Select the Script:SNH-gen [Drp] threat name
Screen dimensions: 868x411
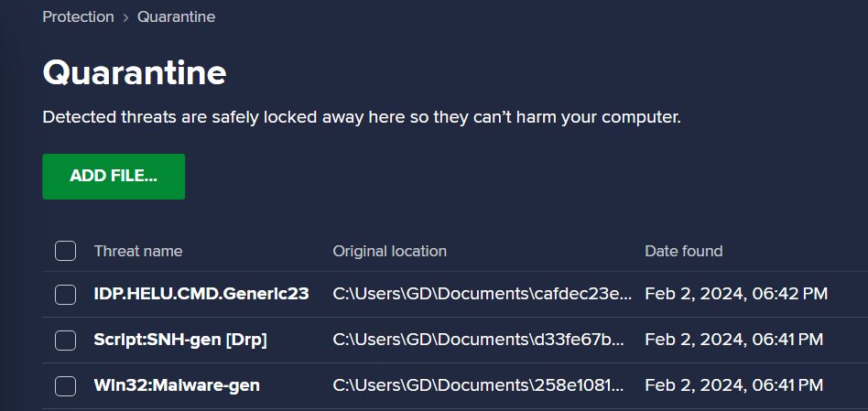pyautogui.click(x=180, y=340)
